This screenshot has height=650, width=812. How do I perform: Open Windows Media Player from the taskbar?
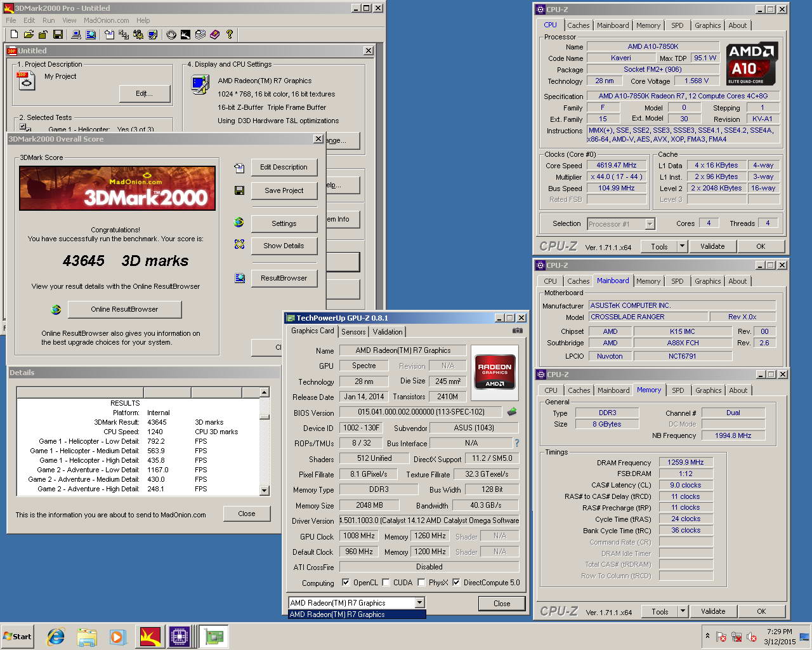[x=117, y=637]
